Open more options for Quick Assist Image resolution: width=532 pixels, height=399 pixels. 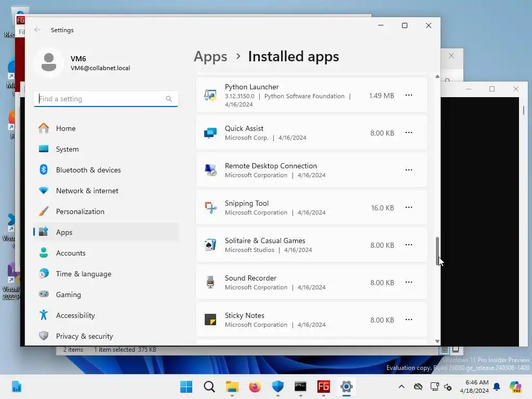click(x=409, y=132)
